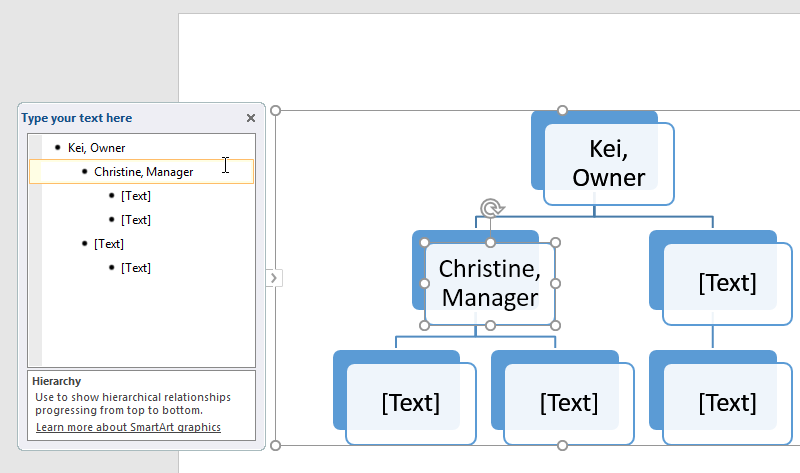Click rotation handle above Christine, Manager shape
The width and height of the screenshot is (800, 473).
tap(490, 208)
